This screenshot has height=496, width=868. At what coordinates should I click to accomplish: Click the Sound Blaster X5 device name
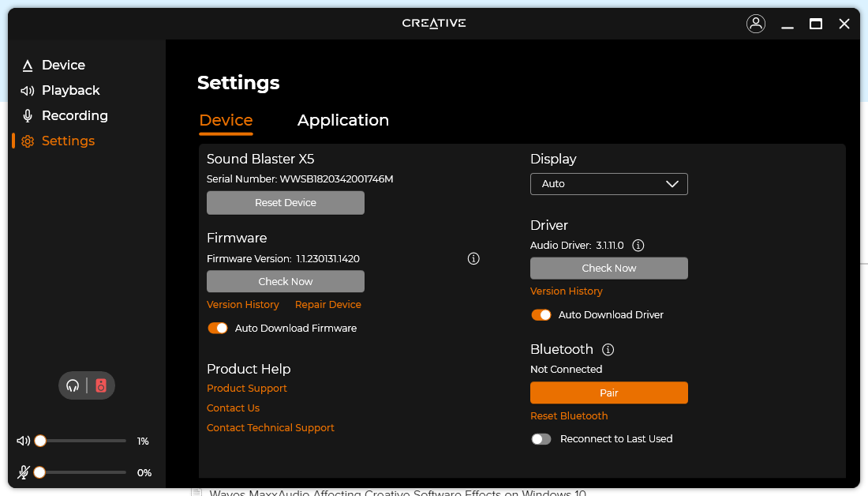point(260,160)
